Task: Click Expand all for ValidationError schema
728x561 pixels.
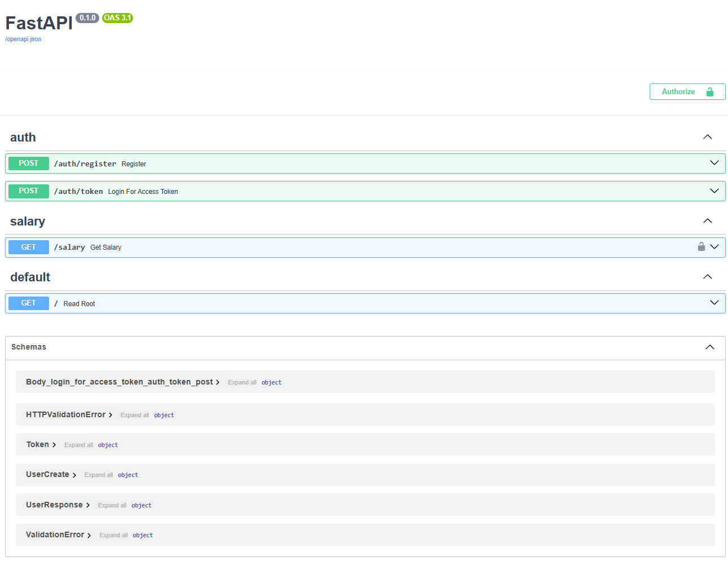Action: (114, 536)
